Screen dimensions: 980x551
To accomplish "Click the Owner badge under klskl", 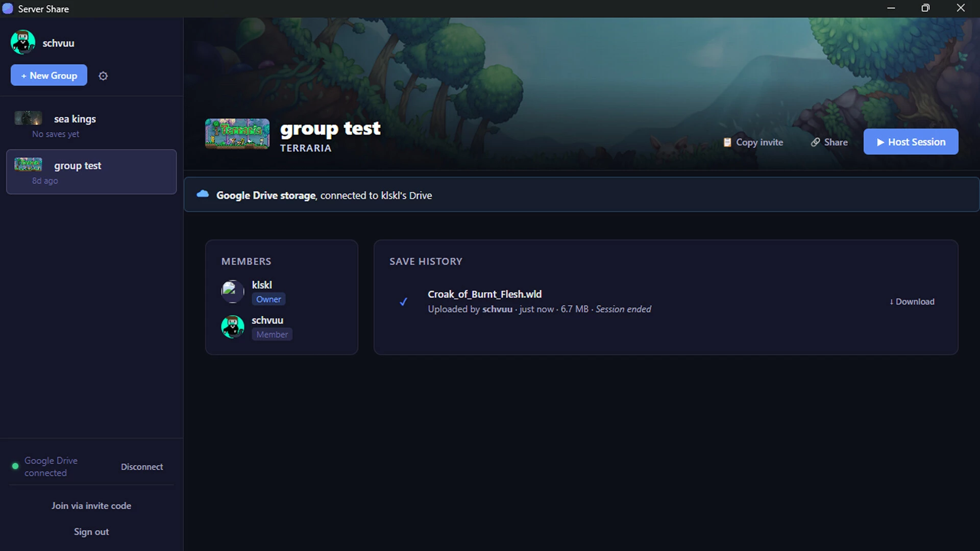I will point(268,299).
